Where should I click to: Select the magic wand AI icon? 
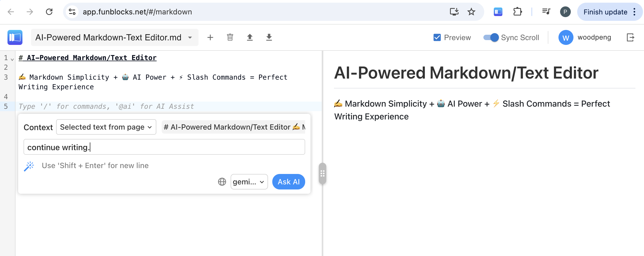tap(29, 165)
